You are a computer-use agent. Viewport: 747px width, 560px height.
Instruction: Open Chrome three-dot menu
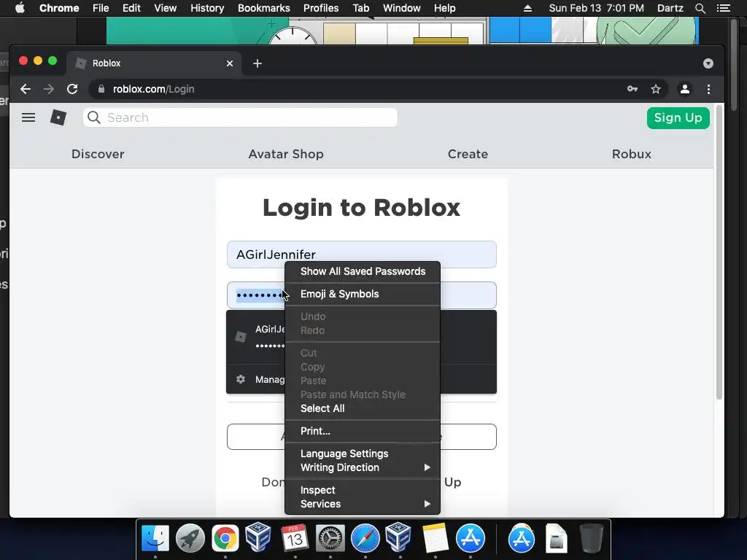(708, 89)
